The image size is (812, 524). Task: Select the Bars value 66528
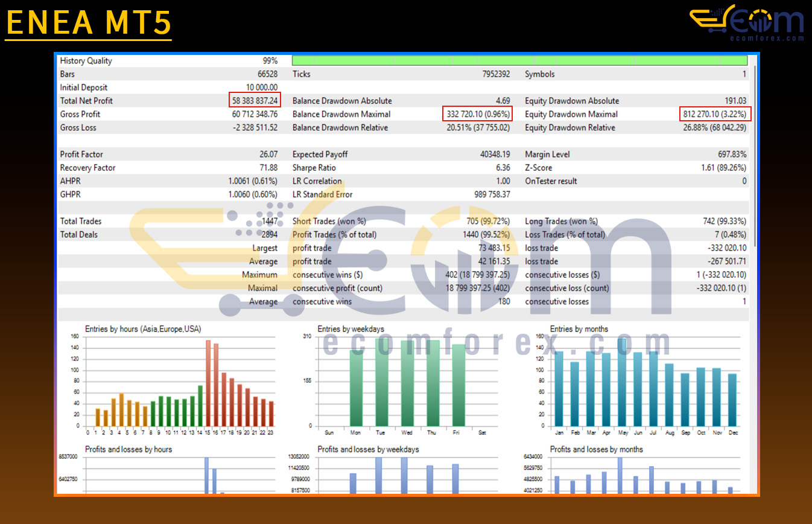267,74
